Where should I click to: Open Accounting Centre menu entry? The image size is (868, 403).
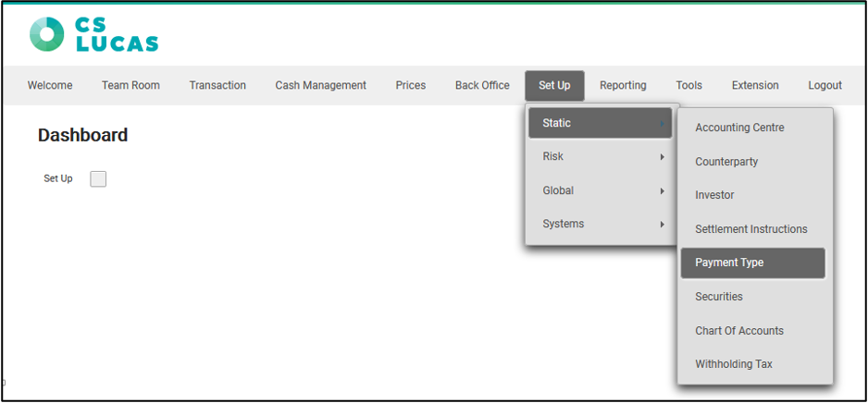[x=739, y=128]
